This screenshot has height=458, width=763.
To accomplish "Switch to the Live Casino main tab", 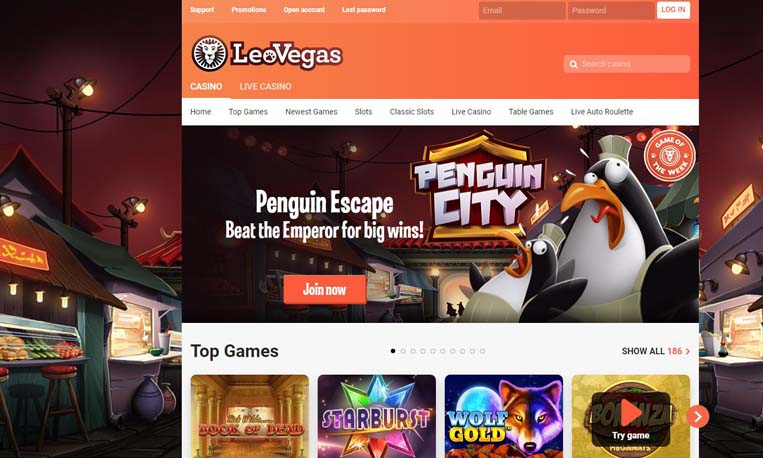I will coord(265,87).
